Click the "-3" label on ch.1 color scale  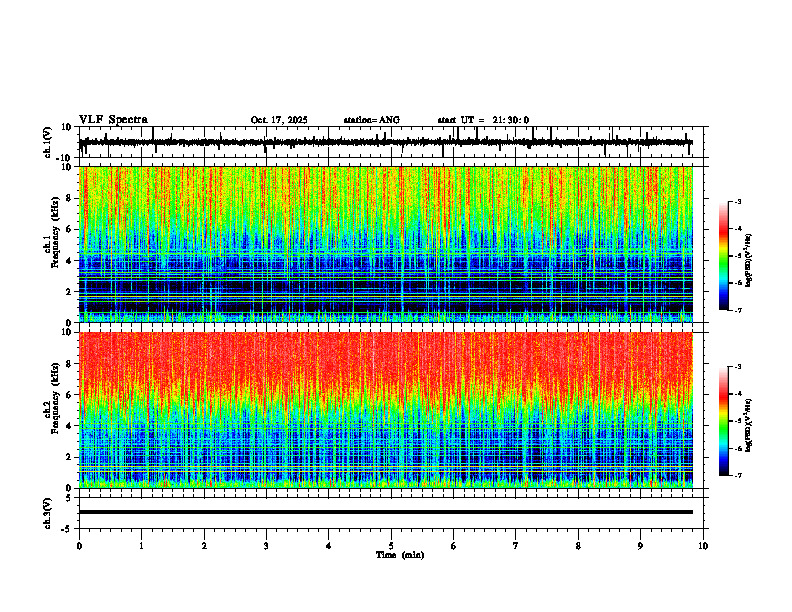coord(738,202)
